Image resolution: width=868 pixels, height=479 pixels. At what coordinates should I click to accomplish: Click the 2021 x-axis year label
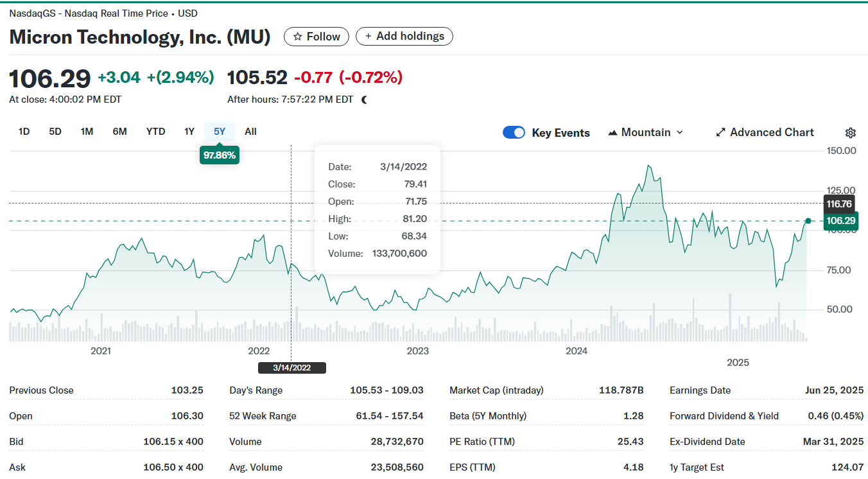(x=100, y=351)
